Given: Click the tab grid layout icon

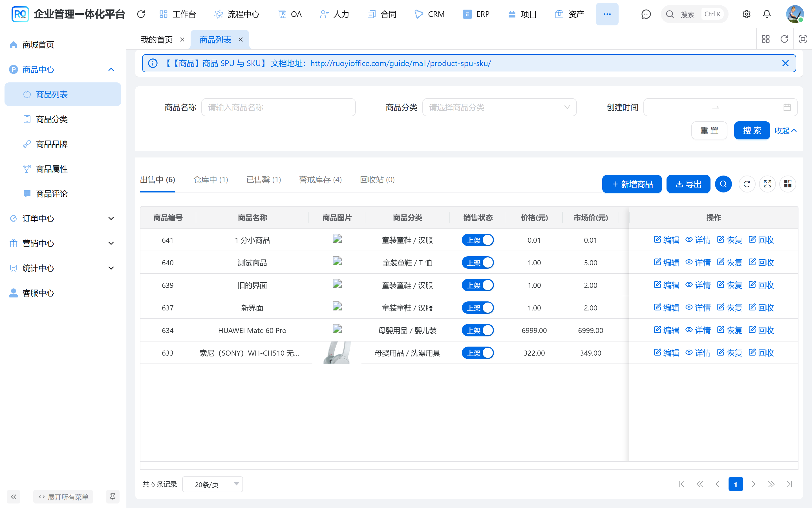Looking at the screenshot, I should 766,39.
